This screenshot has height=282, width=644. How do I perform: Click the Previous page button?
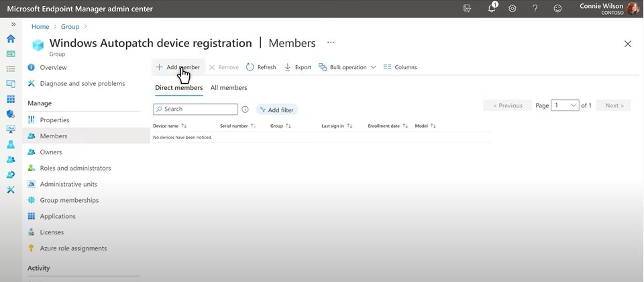(x=508, y=105)
